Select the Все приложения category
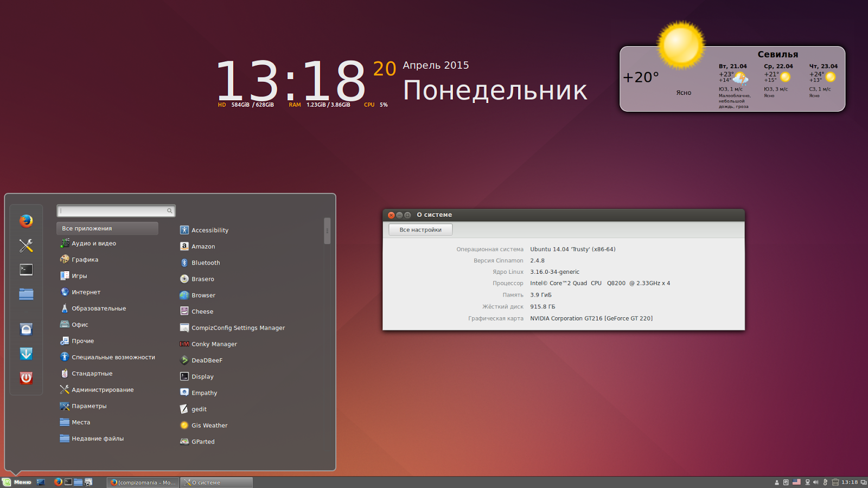The width and height of the screenshot is (868, 488). click(x=107, y=228)
